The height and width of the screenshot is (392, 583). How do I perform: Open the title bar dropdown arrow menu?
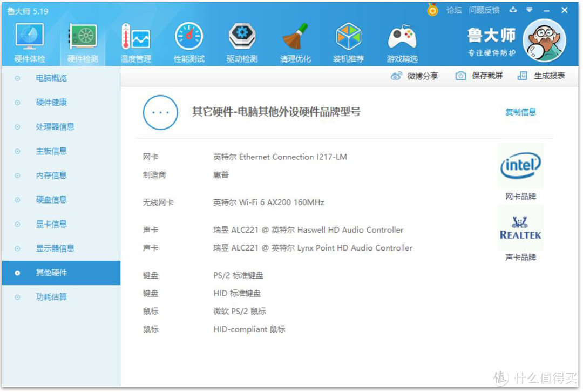(x=529, y=10)
